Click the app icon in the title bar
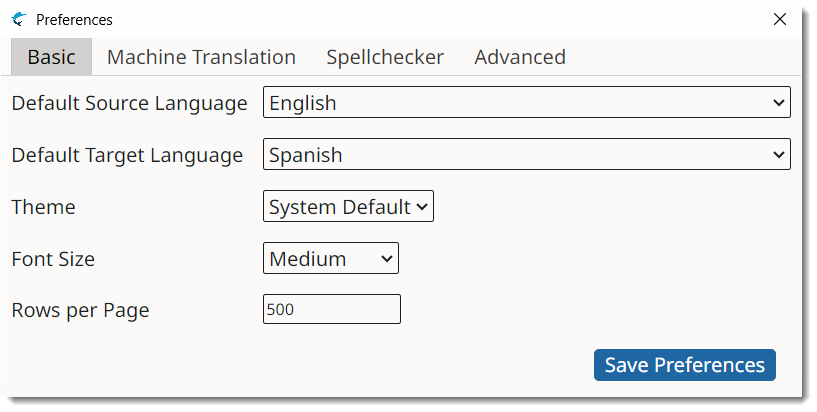The width and height of the screenshot is (817, 412). pyautogui.click(x=19, y=19)
